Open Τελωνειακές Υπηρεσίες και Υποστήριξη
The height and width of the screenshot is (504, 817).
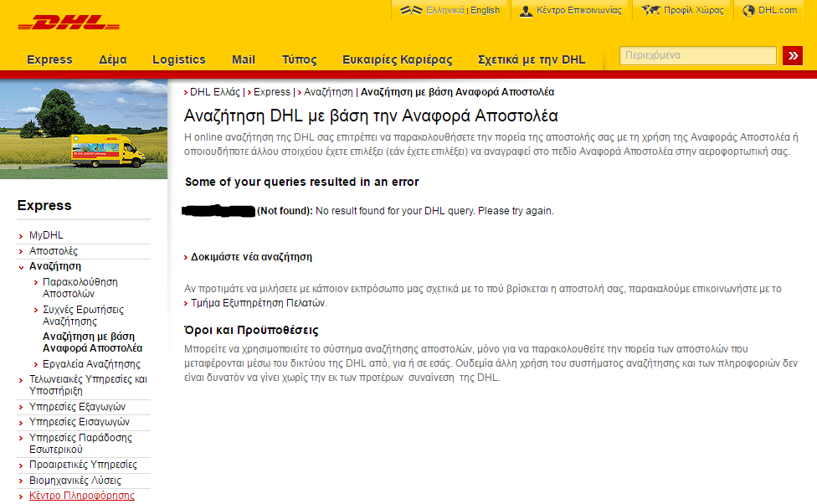[x=88, y=384]
